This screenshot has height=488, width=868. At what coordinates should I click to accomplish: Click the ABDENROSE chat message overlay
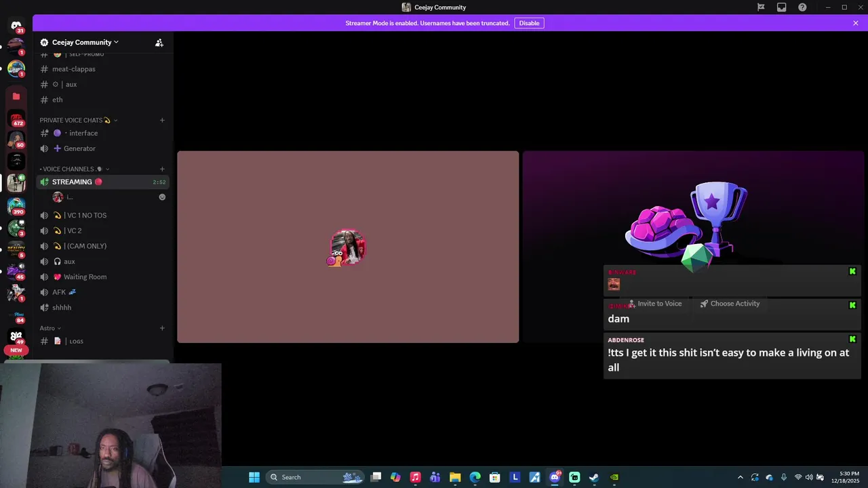[x=732, y=356]
